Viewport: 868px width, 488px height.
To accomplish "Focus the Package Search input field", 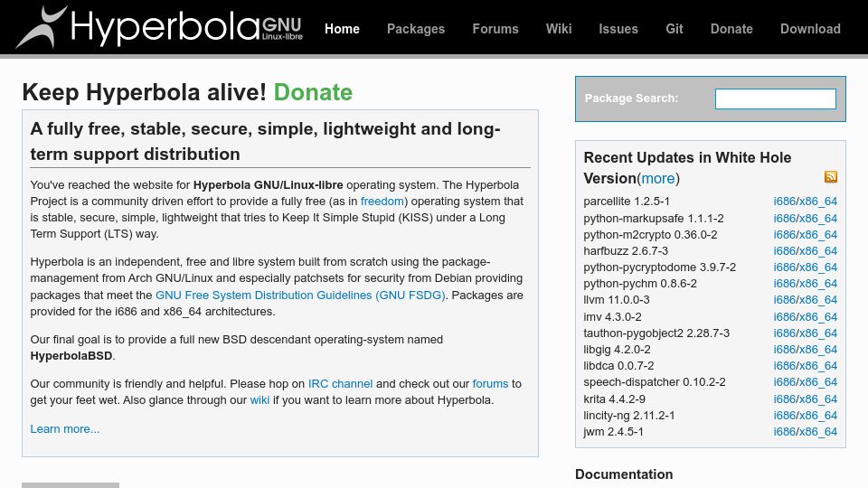I will tap(776, 99).
